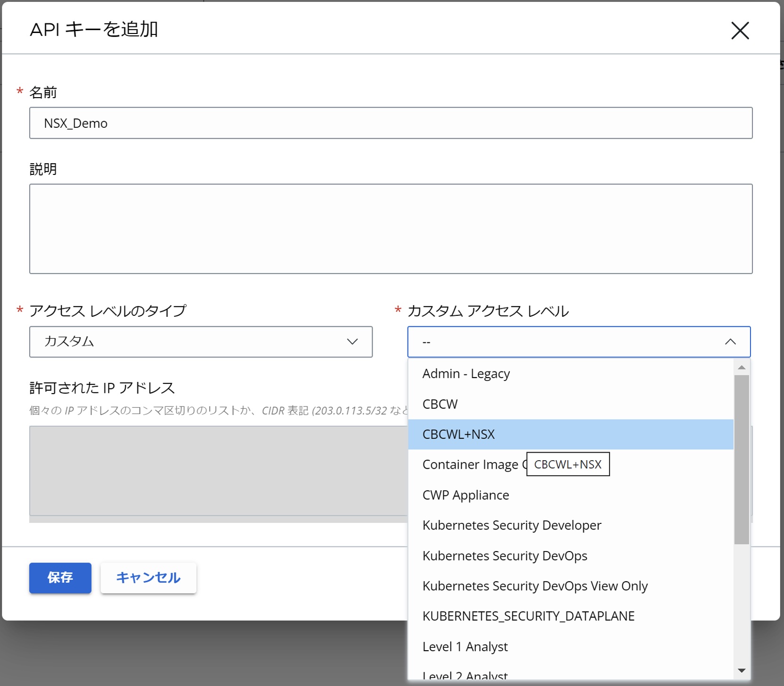The width and height of the screenshot is (784, 686).
Task: Click the chevron-up arrow in custom access dropdown
Action: tap(730, 342)
